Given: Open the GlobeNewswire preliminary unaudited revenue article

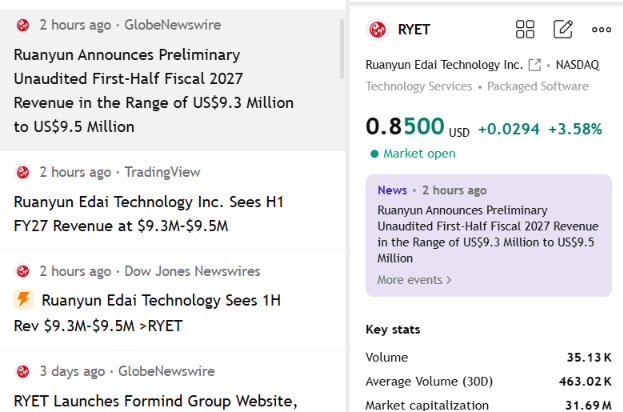Looking at the screenshot, I should click(154, 91).
